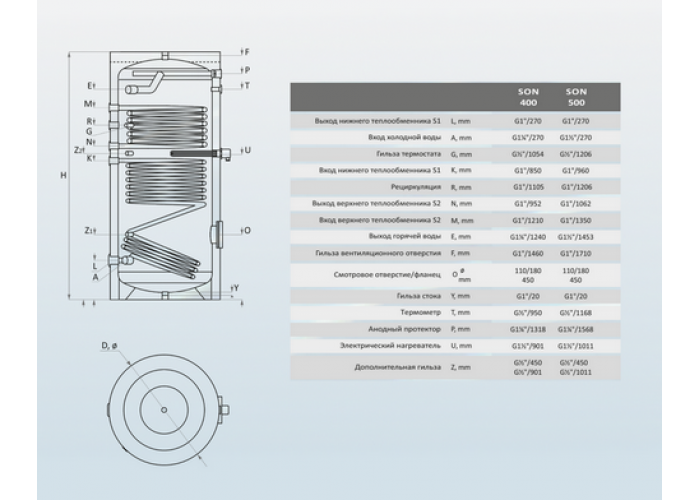Click the 'U, mm' parameter cell

(461, 346)
